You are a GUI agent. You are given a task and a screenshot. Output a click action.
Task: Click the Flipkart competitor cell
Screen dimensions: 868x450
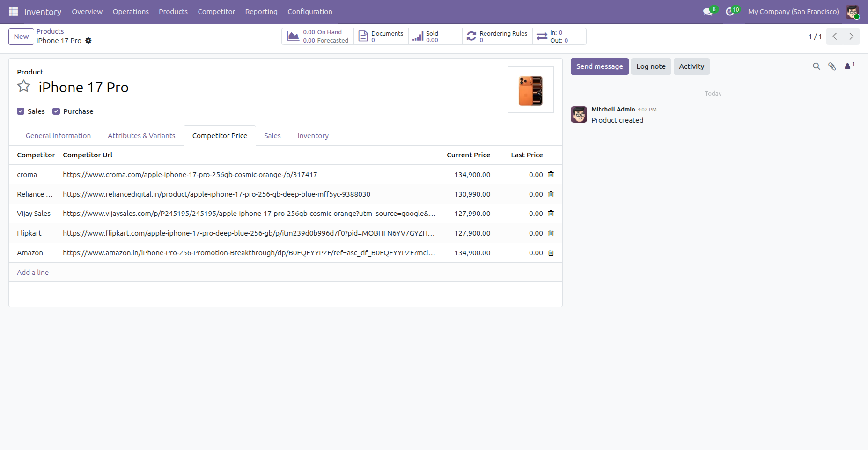tap(34, 233)
